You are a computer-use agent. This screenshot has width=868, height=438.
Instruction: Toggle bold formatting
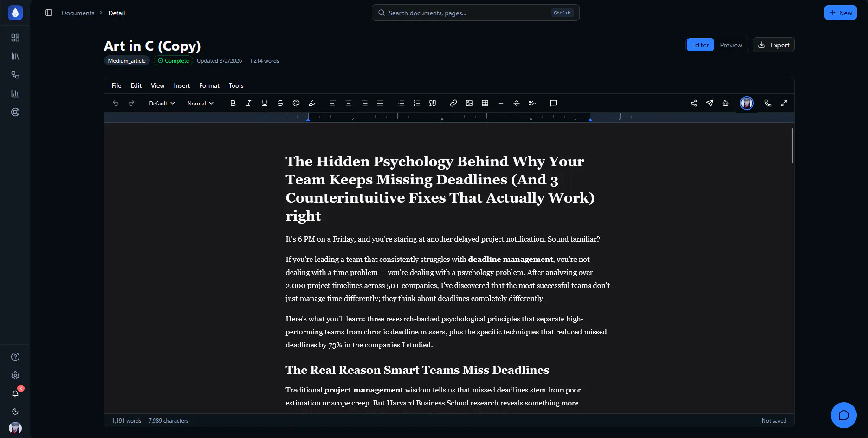click(x=233, y=103)
